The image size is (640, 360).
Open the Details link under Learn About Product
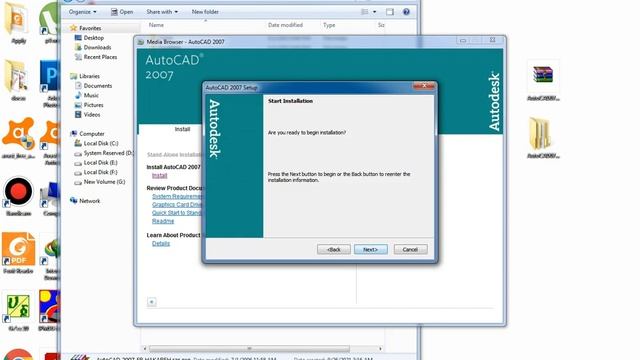161,243
